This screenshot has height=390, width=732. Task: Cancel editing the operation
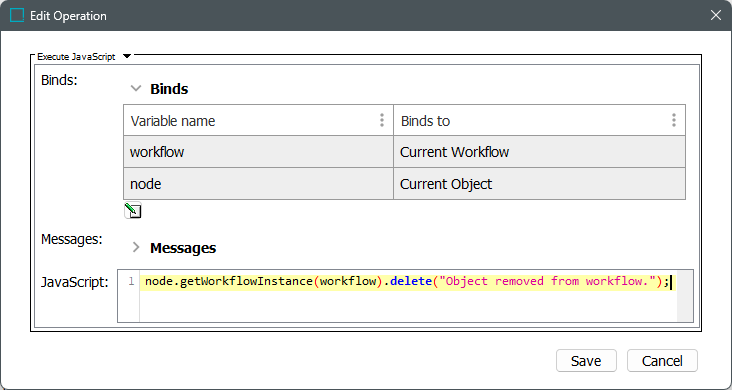[x=662, y=361]
